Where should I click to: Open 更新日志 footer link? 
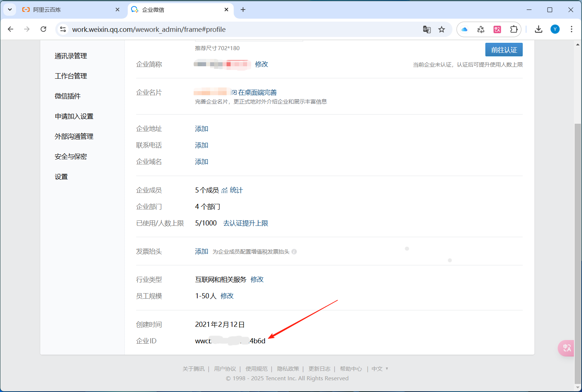(320, 369)
